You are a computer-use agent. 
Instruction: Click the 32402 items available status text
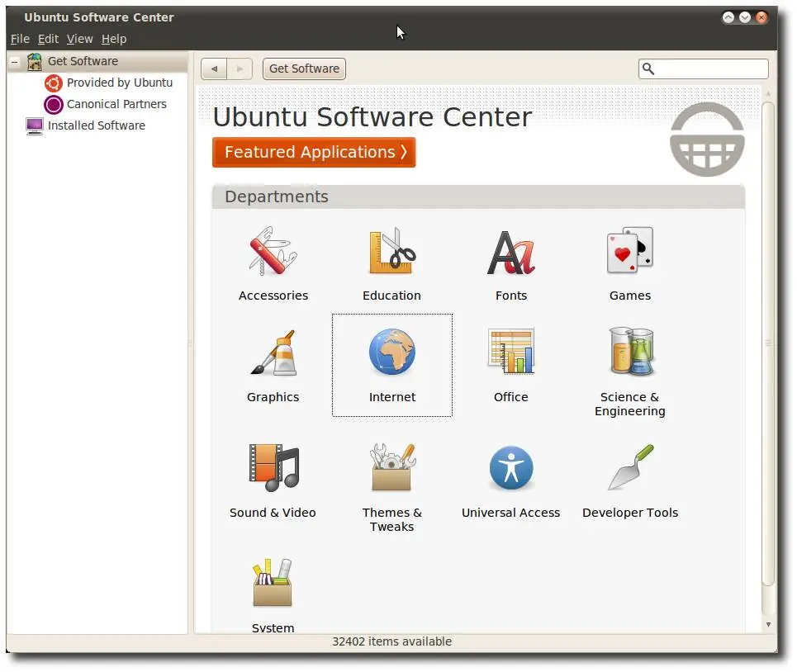[391, 641]
